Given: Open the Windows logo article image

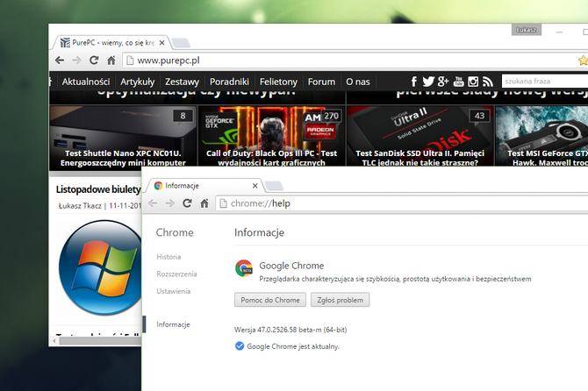Looking at the screenshot, I should click(101, 267).
